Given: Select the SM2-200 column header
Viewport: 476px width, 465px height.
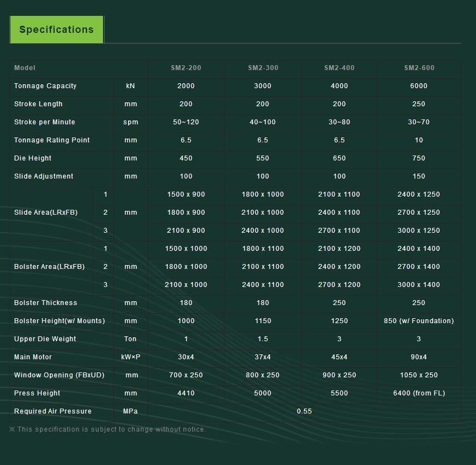Looking at the screenshot, I should click(x=186, y=68).
